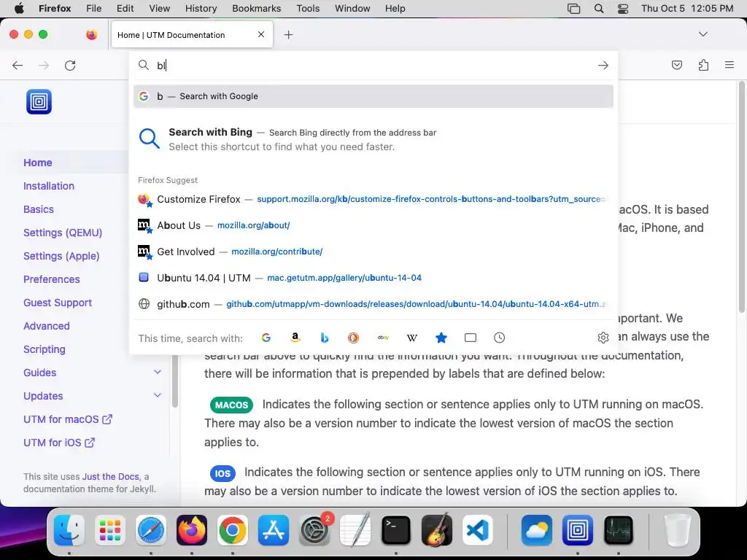Open Advanced sidebar page
Screen dimensions: 747x560
pyautogui.click(x=47, y=326)
